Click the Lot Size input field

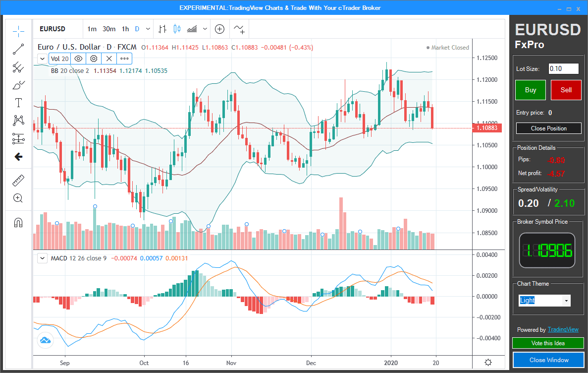tap(563, 68)
